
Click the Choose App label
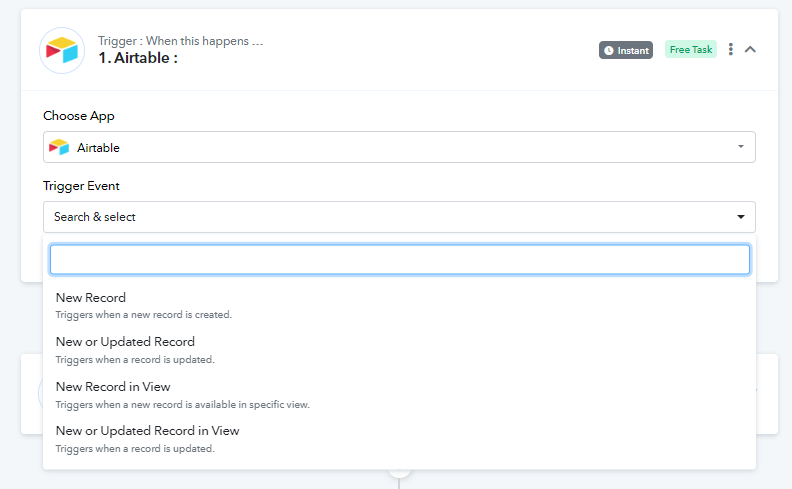click(79, 116)
